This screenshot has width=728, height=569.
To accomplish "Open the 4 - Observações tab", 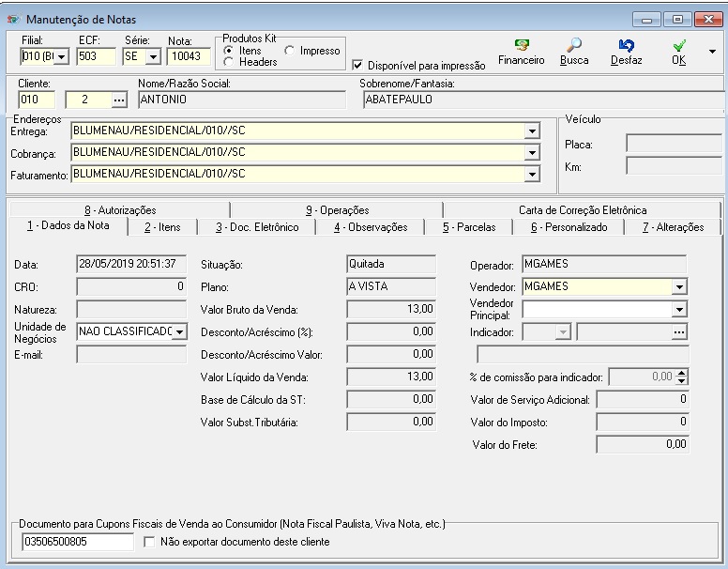I will (371, 227).
